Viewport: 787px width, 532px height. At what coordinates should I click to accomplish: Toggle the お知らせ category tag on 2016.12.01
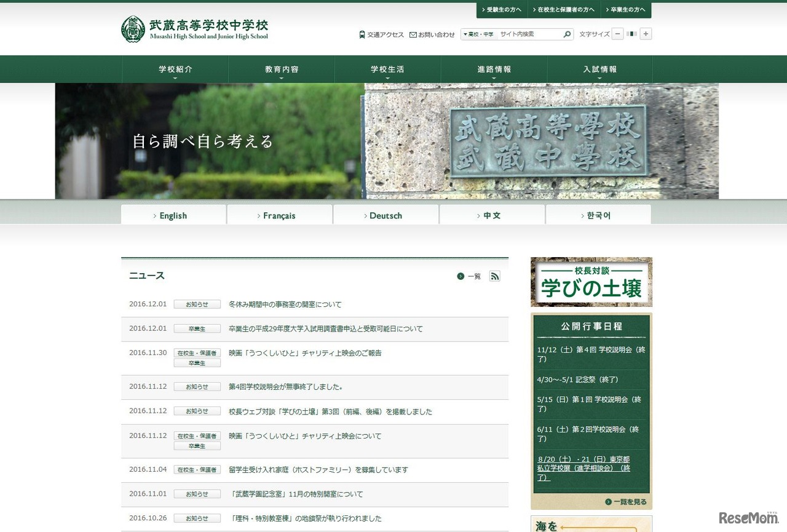coord(197,304)
